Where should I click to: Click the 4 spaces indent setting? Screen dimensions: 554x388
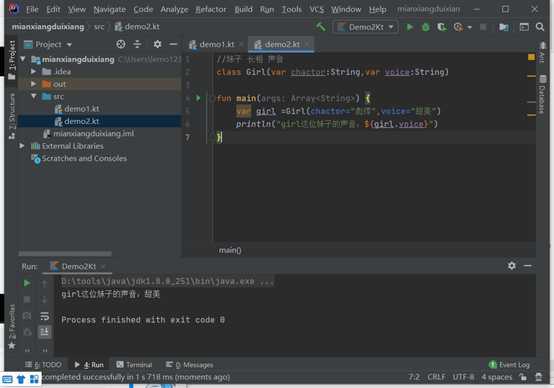click(496, 377)
